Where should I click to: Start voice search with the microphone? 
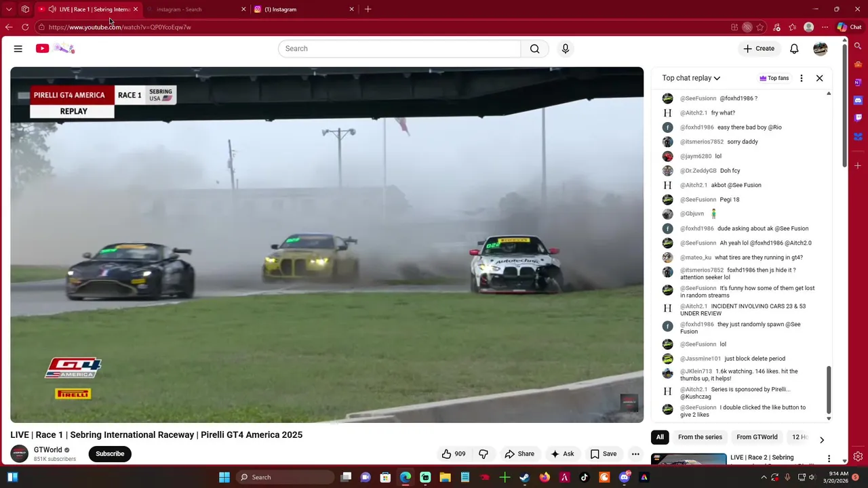point(566,49)
